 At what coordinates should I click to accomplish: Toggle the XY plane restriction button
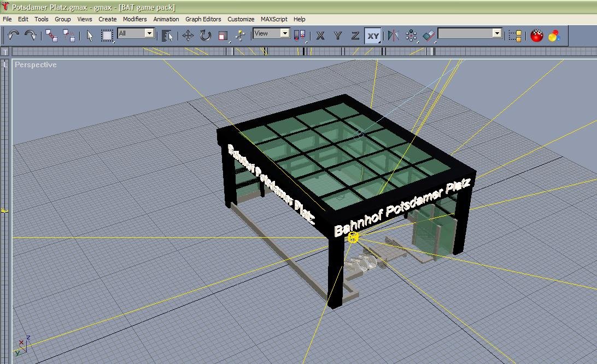tap(373, 36)
